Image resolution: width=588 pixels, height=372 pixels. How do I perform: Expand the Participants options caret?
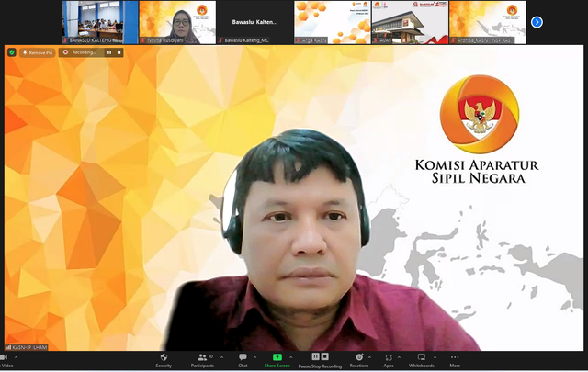click(221, 357)
